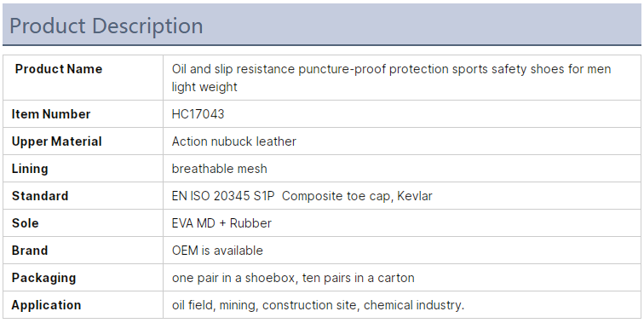Image resolution: width=644 pixels, height=323 pixels.
Task: Select EVA MD + Rubber value
Action: 221,223
